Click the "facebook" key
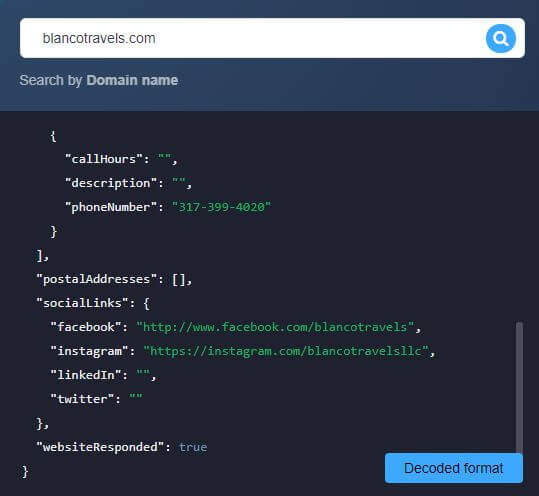 tap(86, 327)
